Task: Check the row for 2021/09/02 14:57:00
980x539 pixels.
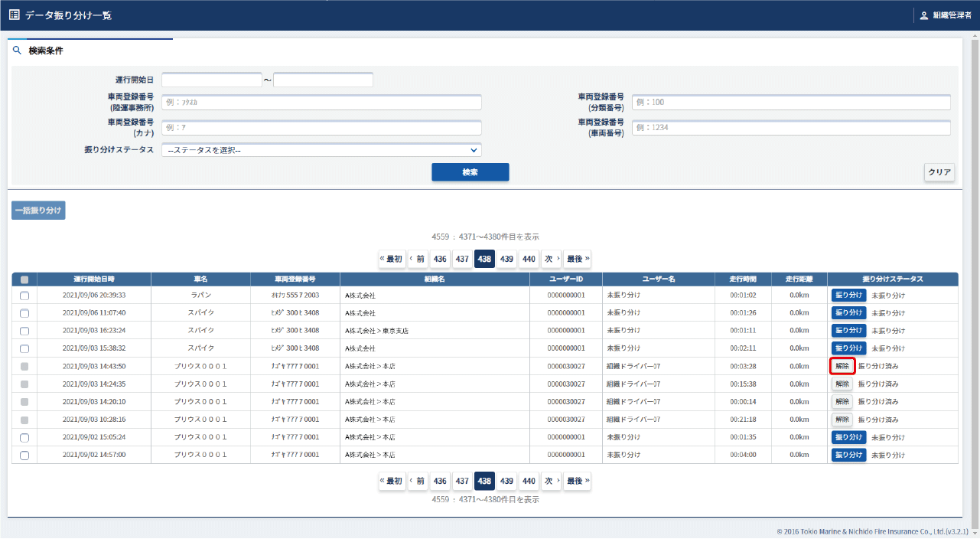Action: [24, 456]
